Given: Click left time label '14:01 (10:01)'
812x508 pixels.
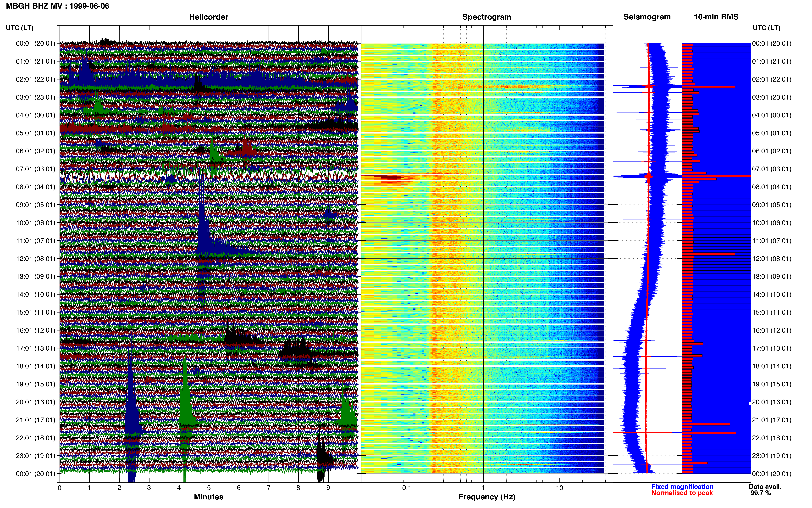Looking at the screenshot, I should click(x=35, y=295).
